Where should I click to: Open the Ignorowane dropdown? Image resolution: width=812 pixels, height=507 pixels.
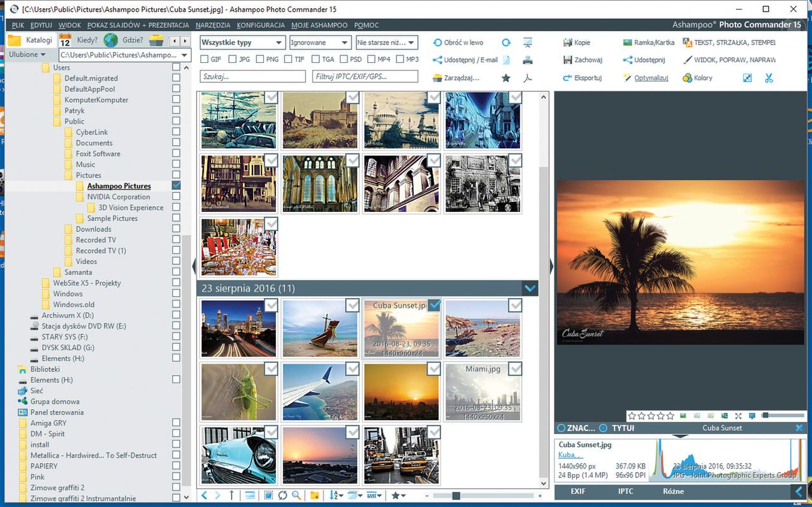coord(320,43)
